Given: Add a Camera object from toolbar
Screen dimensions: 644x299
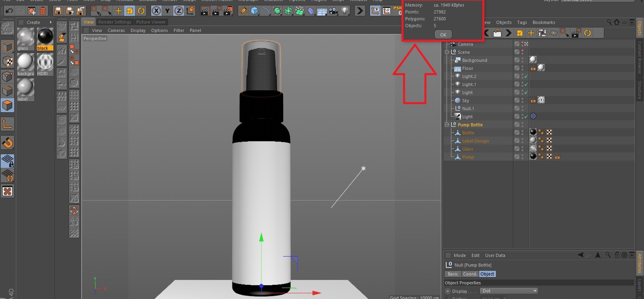Looking at the screenshot, I should (x=333, y=11).
